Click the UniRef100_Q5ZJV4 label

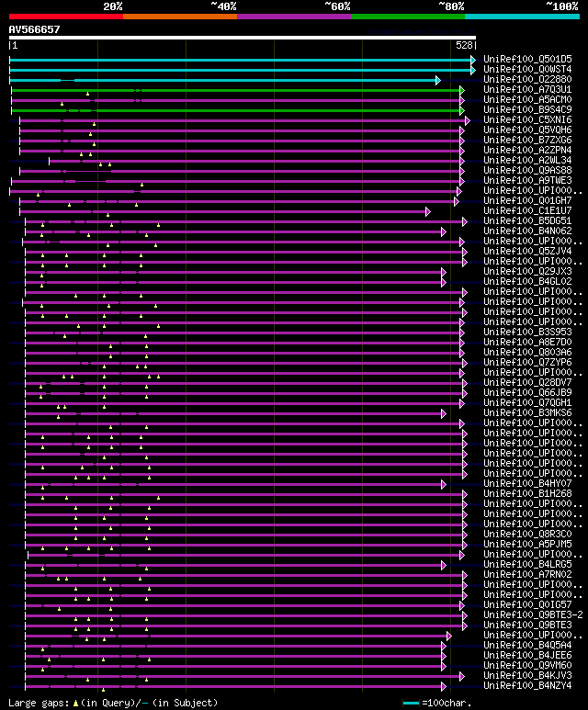527,251
